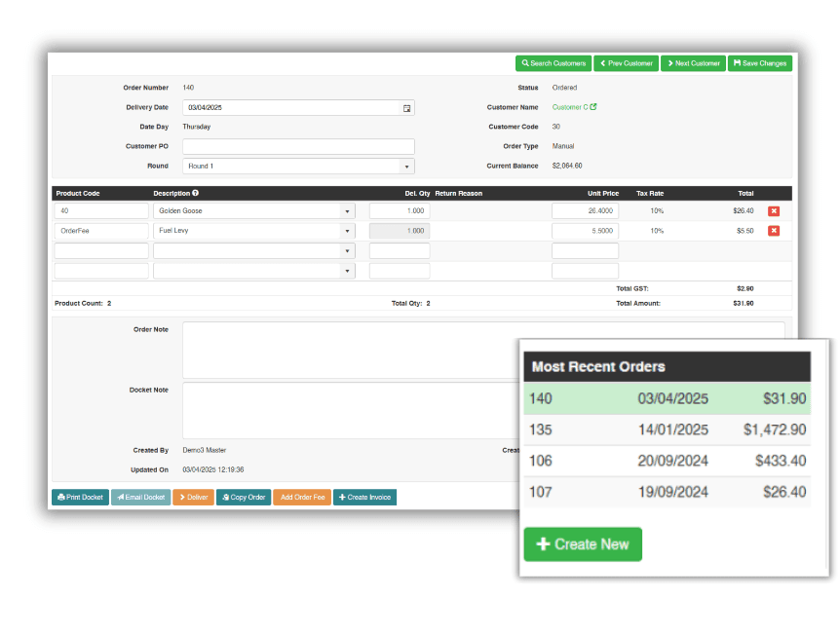Open the Delivery Date calendar picker icon
This screenshot has width=840, height=635.
point(407,107)
